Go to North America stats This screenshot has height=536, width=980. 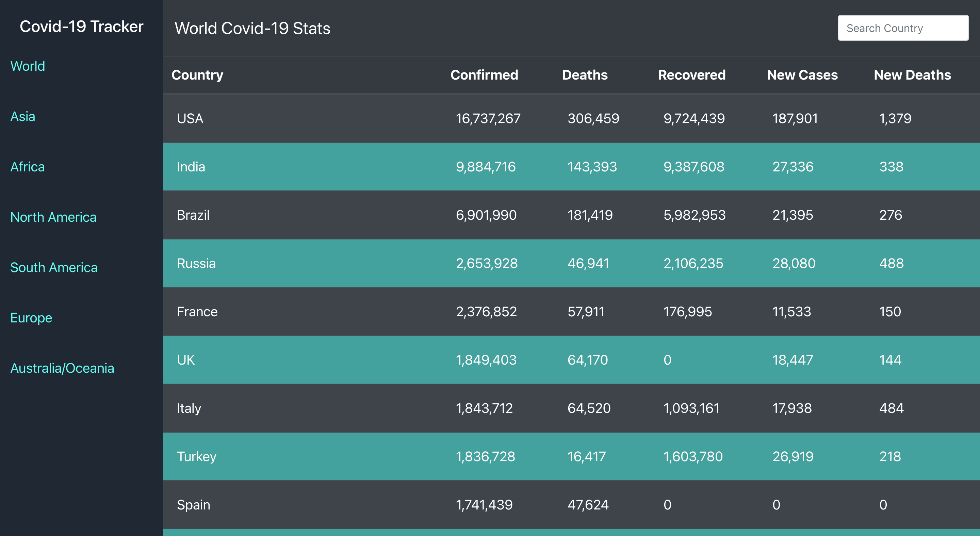pyautogui.click(x=53, y=217)
